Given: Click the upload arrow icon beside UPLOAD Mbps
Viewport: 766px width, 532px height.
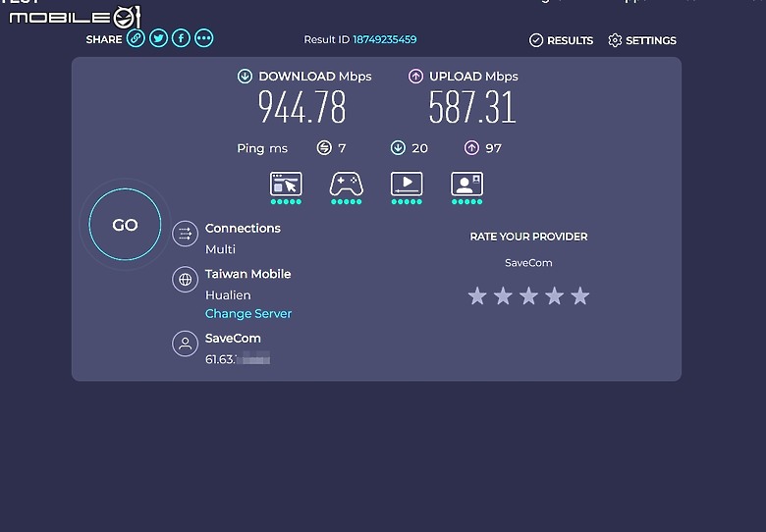Looking at the screenshot, I should coord(415,77).
